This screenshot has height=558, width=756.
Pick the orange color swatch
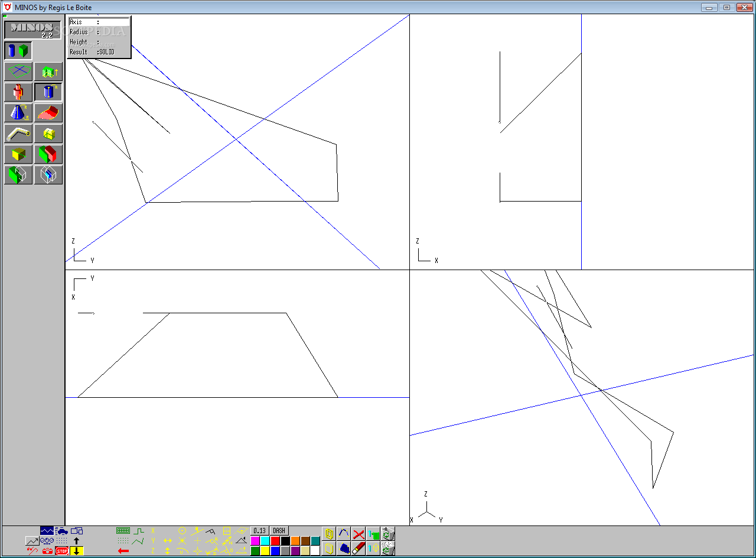tap(295, 541)
